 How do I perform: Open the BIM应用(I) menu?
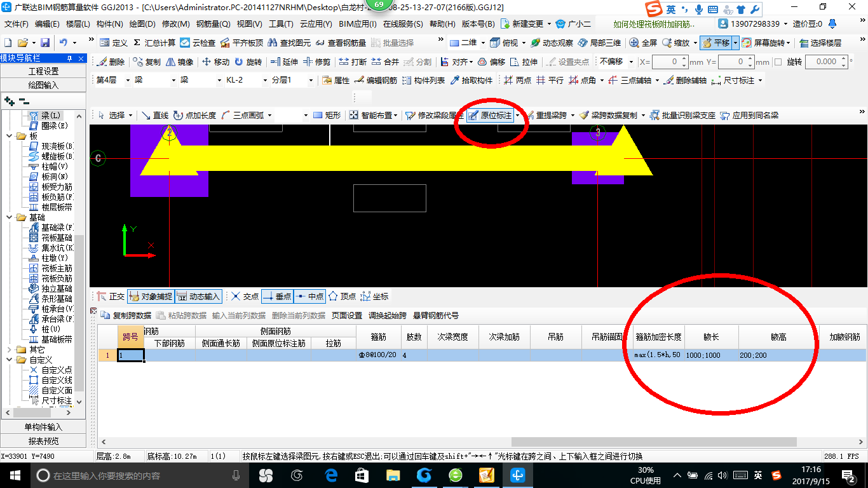click(358, 24)
